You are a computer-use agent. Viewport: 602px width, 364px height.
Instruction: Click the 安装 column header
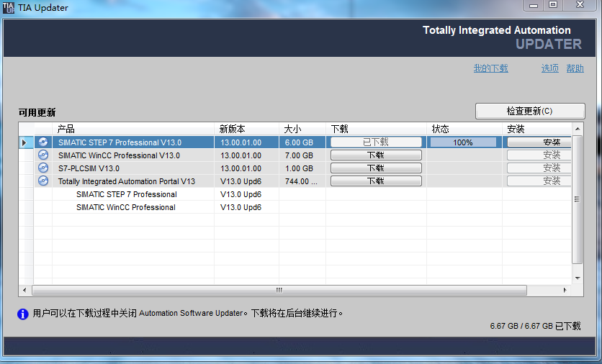click(x=536, y=129)
